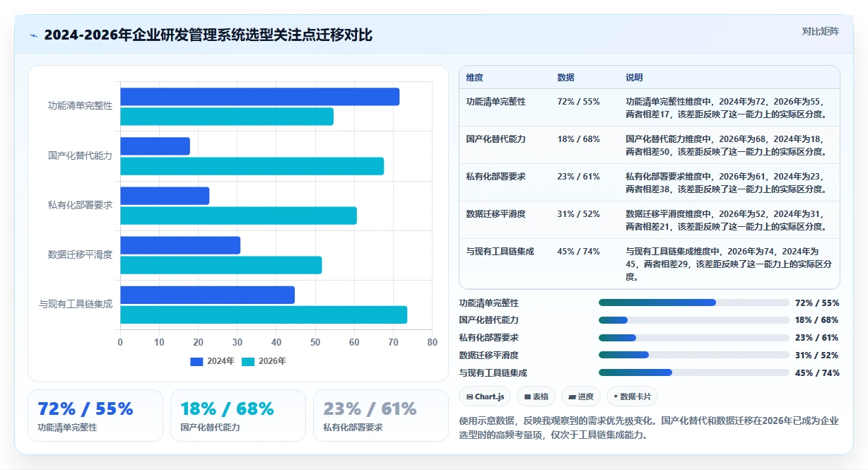Click the 数据卡片 tag icon
The width and height of the screenshot is (868, 470).
tap(616, 396)
